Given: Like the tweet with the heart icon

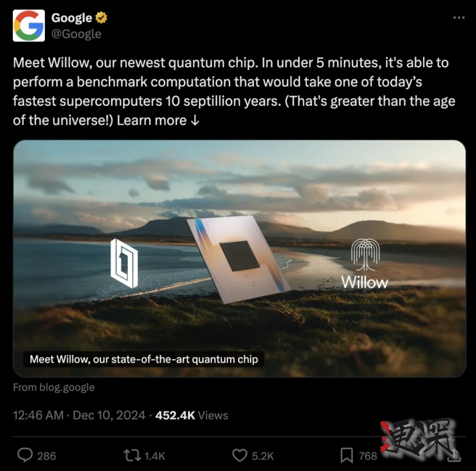Looking at the screenshot, I should (240, 456).
